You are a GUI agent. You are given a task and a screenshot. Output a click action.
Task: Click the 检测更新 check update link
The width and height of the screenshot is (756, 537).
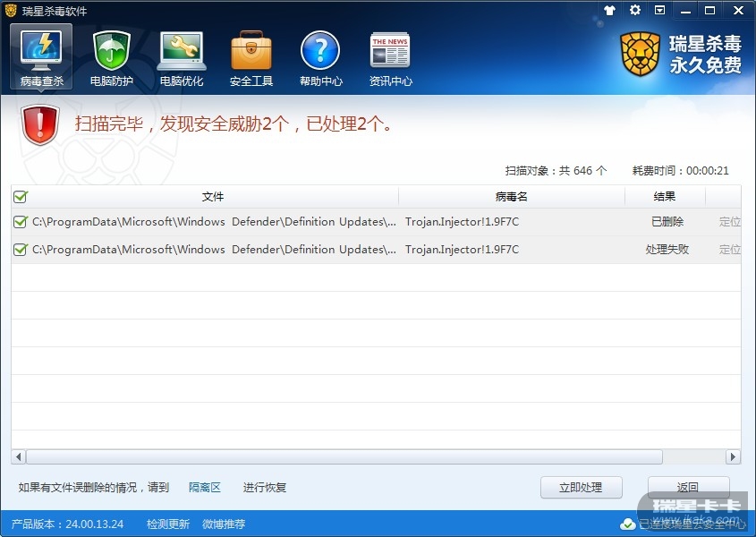(x=168, y=524)
